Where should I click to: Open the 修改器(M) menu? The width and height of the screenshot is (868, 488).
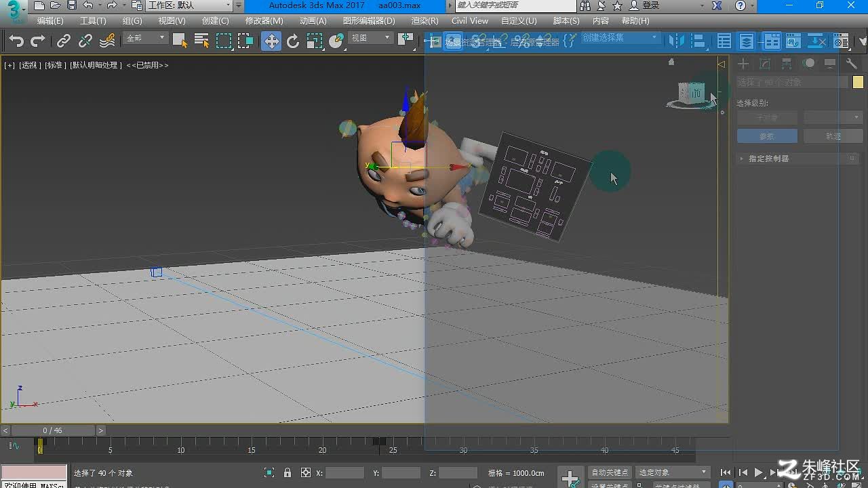(x=264, y=21)
